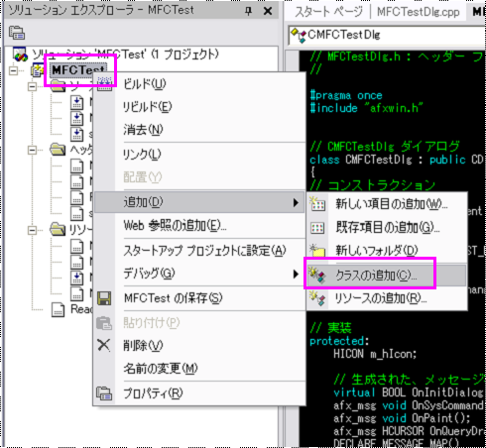486x448 pixels.
Task: Collapse the header files folder node
Action: click(x=32, y=150)
